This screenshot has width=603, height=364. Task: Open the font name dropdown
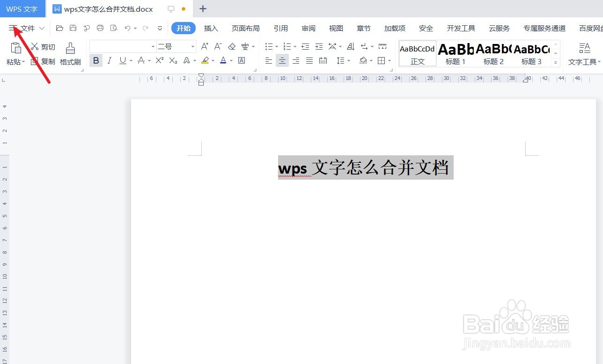click(x=153, y=46)
